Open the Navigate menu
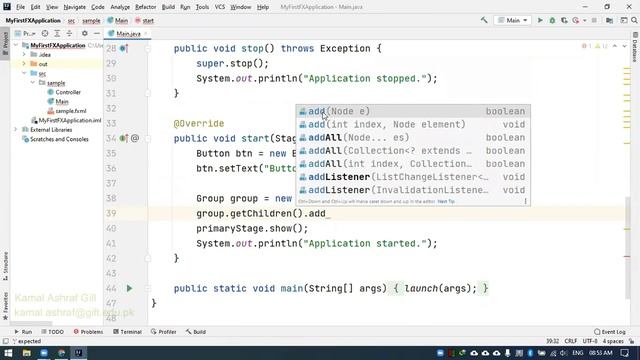Viewport: 640px width, 360px height. pyautogui.click(x=75, y=7)
